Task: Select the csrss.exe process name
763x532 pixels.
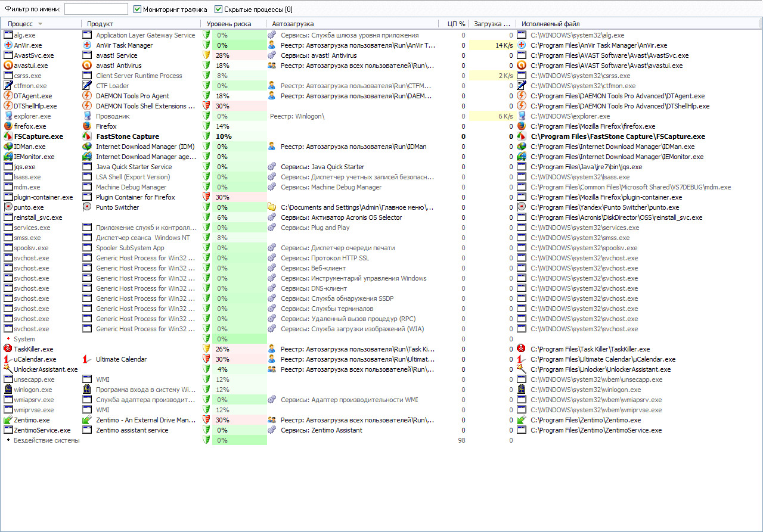Action: [27, 76]
